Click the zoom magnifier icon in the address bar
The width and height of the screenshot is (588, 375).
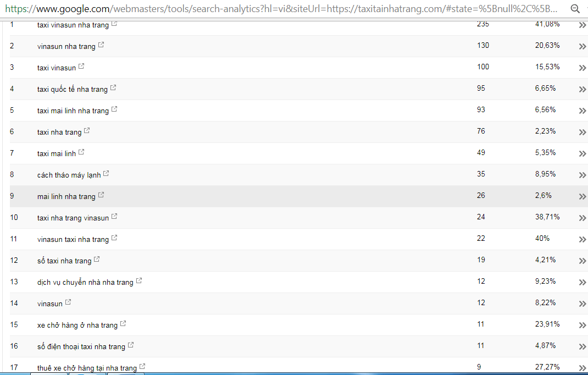575,9
